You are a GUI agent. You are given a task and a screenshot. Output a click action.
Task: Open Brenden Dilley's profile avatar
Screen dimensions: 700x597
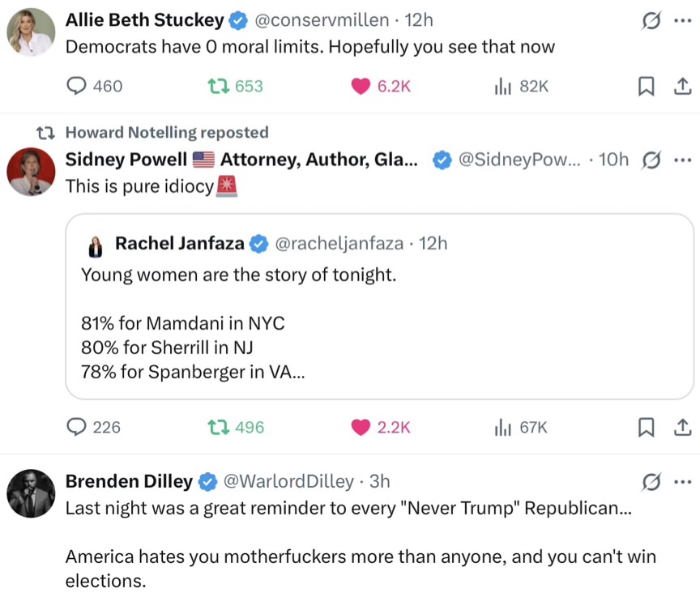(31, 493)
